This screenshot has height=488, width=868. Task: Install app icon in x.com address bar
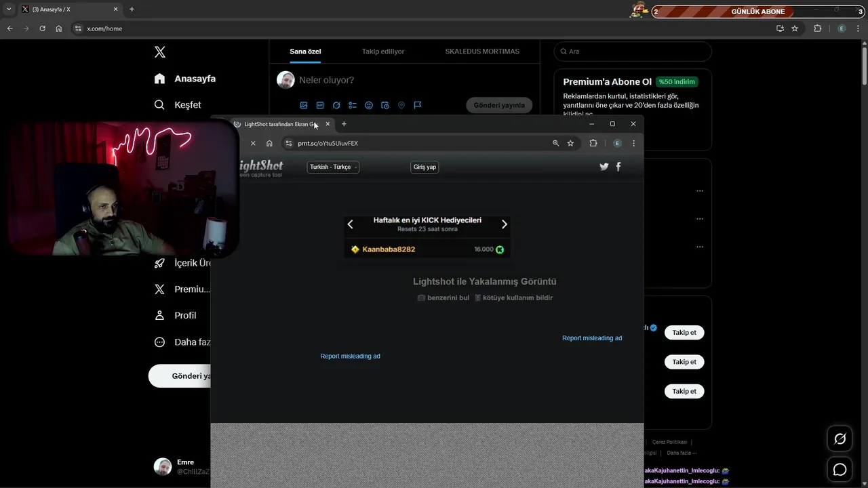point(780,28)
